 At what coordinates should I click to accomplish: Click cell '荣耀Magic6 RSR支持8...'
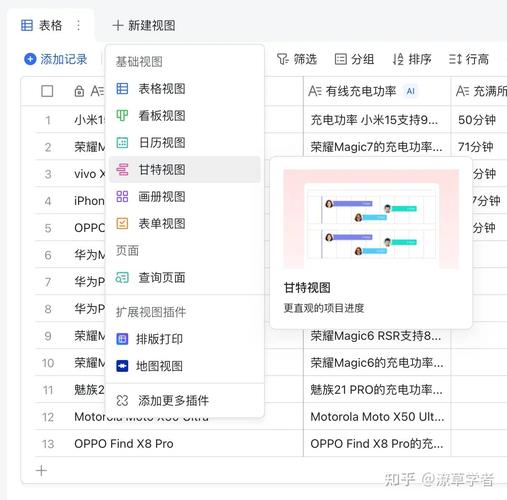tap(377, 336)
